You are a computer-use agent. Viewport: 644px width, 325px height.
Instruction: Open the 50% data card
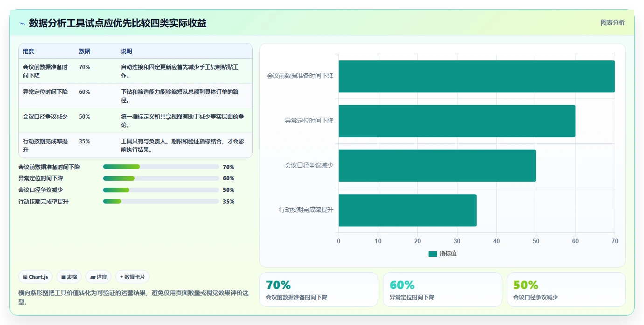click(566, 290)
